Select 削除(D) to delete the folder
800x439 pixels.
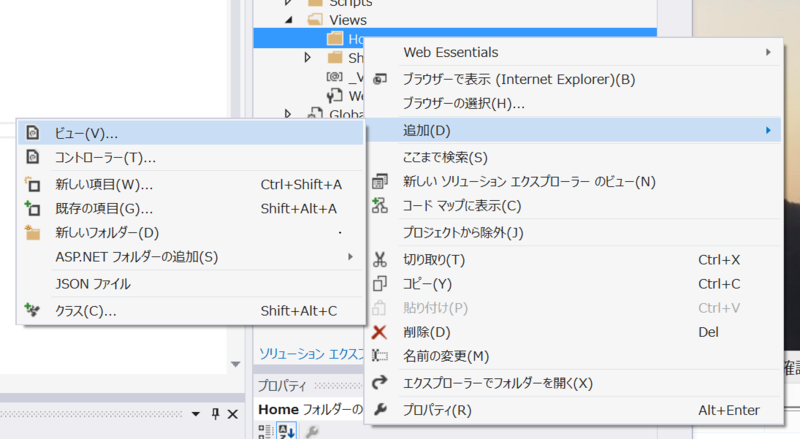[574, 332]
